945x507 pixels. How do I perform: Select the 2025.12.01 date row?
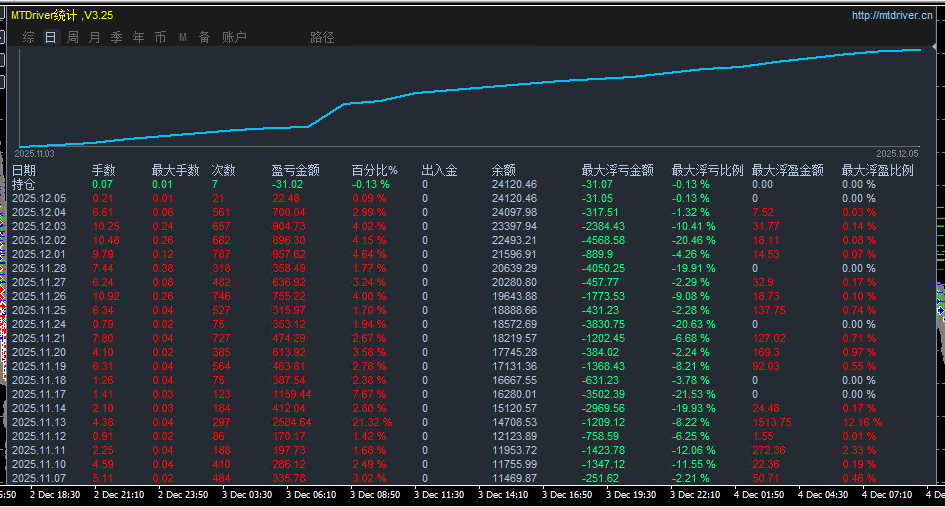click(x=39, y=254)
